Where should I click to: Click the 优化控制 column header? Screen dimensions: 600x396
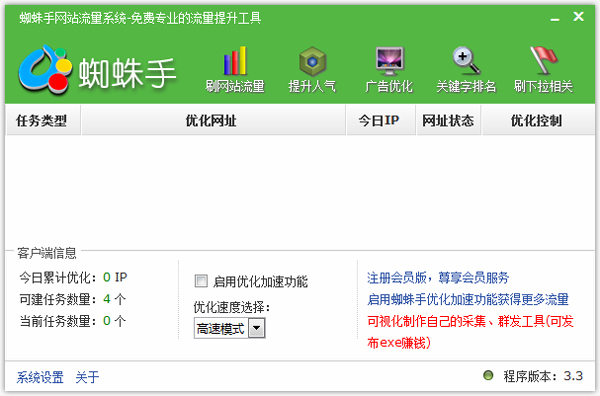point(538,121)
